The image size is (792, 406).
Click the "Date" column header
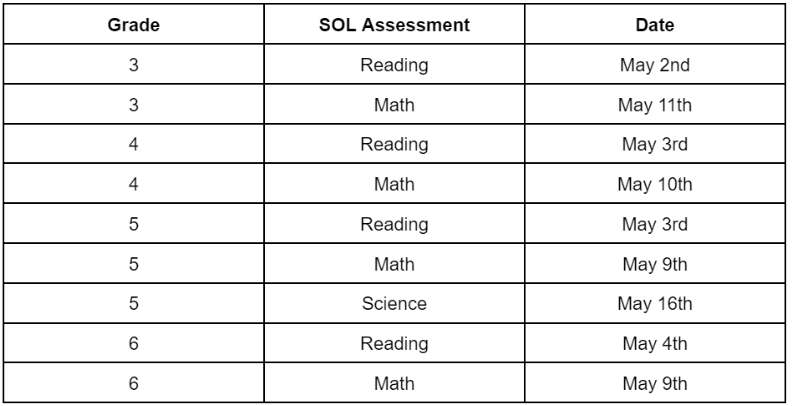[654, 24]
